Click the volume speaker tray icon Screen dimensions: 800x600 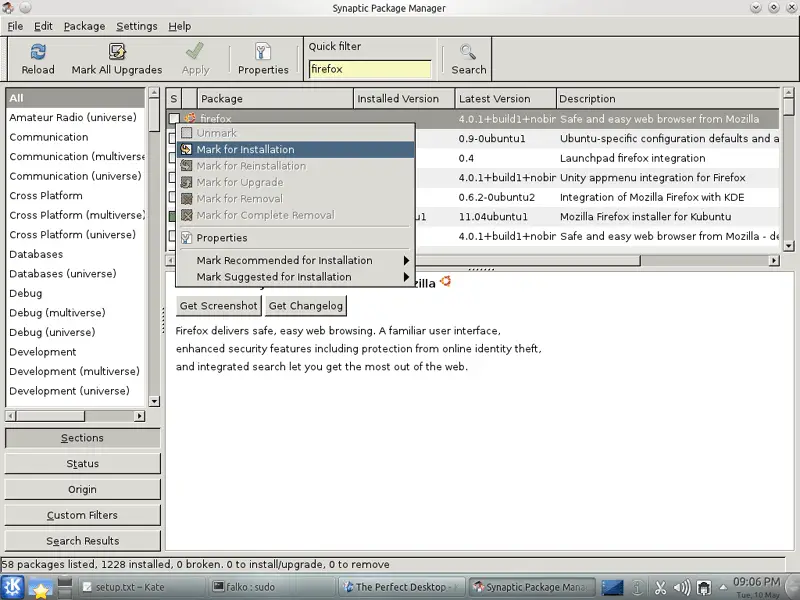[682, 588]
